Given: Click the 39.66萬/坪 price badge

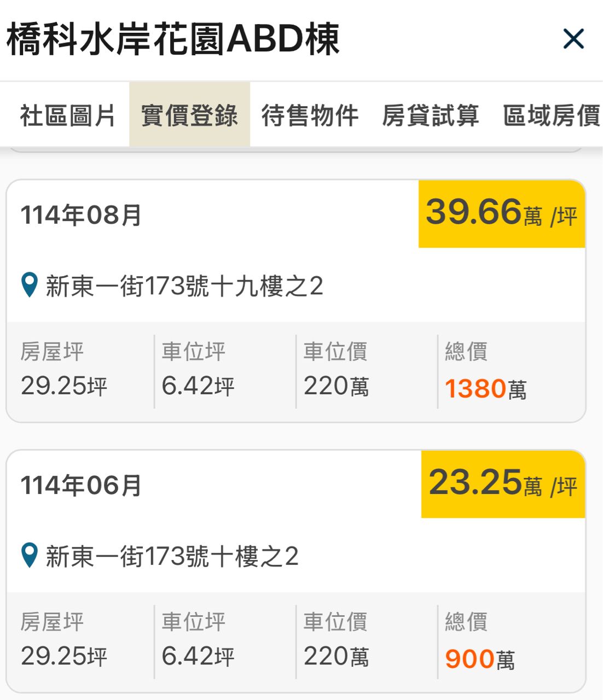Looking at the screenshot, I should coord(501,213).
